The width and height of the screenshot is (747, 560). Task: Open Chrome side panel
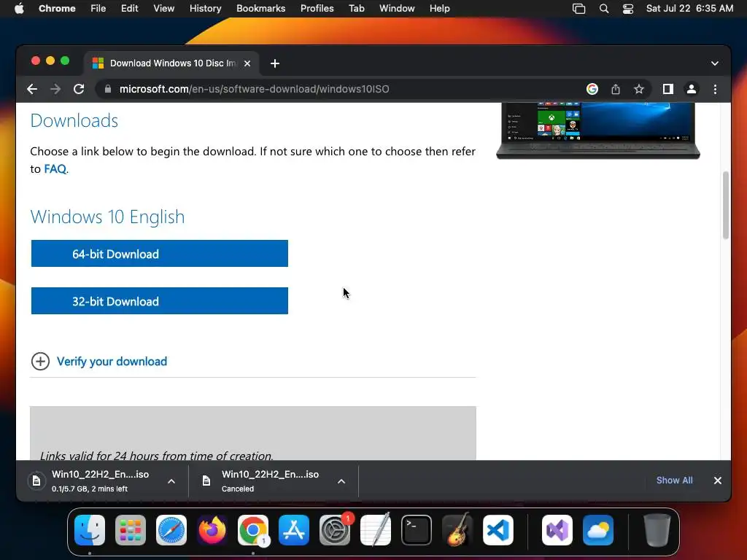[x=668, y=89]
